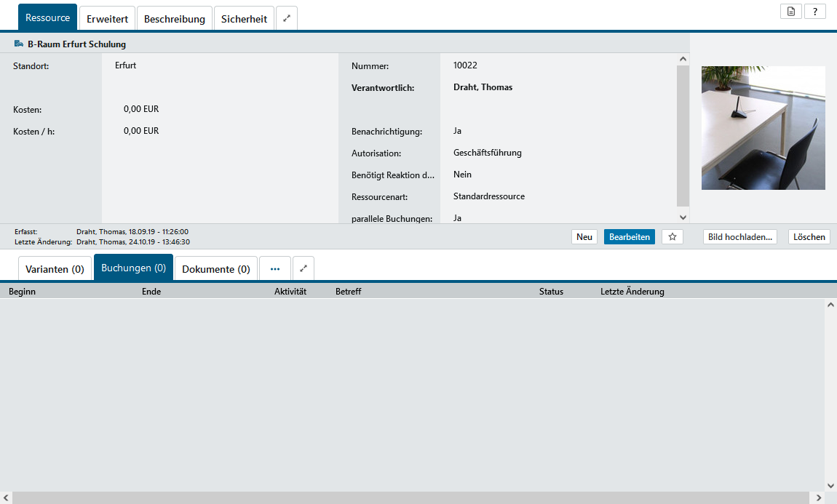Click the room photo thumbnail
This screenshot has width=837, height=504.
pyautogui.click(x=763, y=128)
